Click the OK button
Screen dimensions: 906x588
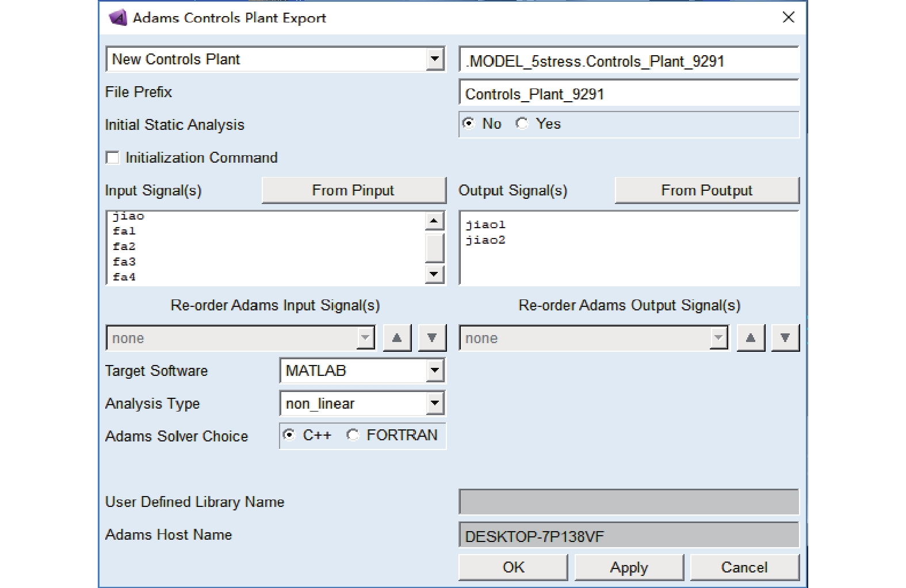513,567
